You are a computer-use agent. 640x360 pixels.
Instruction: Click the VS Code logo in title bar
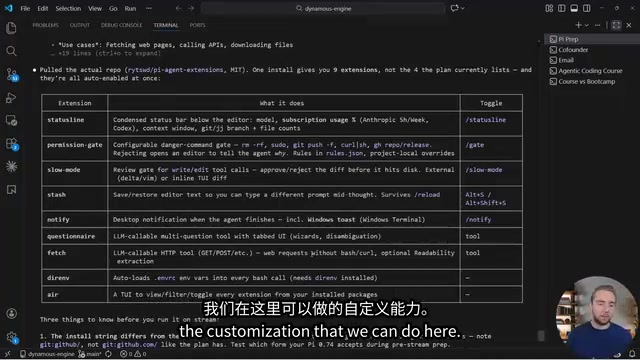point(9,8)
